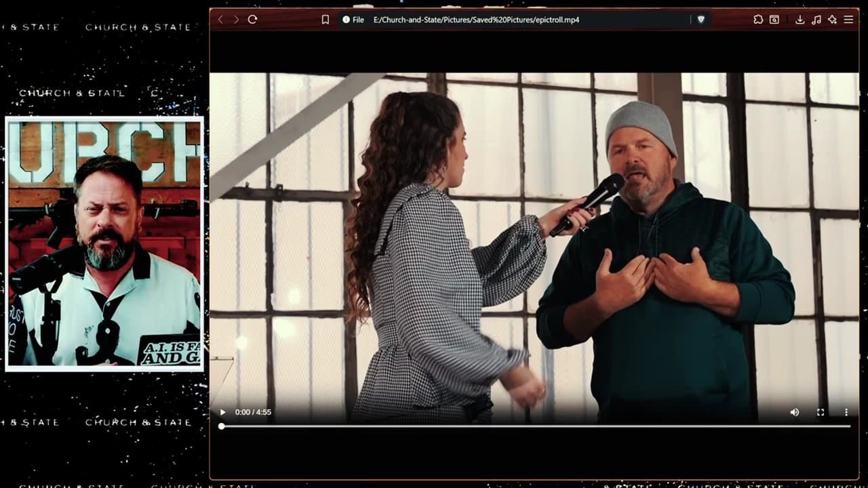Image resolution: width=868 pixels, height=488 pixels.
Task: Open the Brave Shields icon
Action: [x=701, y=20]
